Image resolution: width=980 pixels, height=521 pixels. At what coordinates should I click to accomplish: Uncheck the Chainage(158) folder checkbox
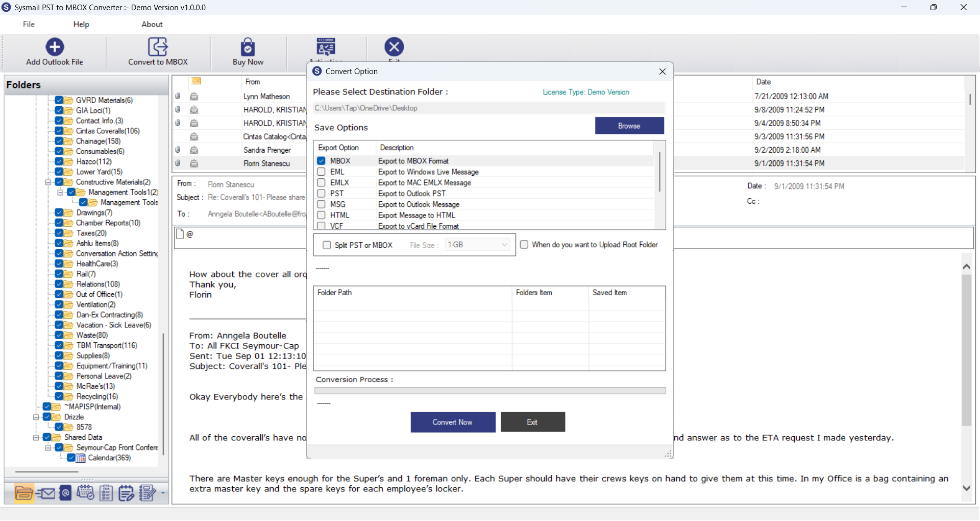59,141
